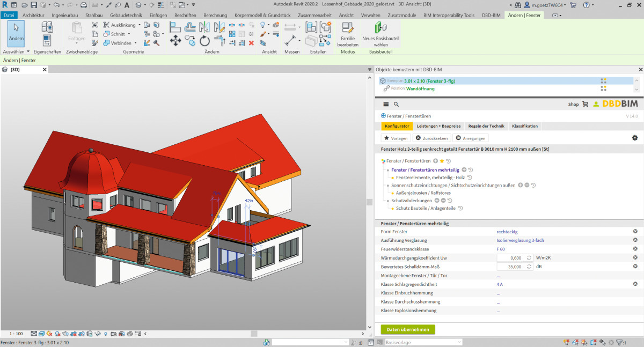644x347 pixels.
Task: Click minus icon next to Sonnenschutzeinrichtungen row
Action: pyautogui.click(x=527, y=185)
